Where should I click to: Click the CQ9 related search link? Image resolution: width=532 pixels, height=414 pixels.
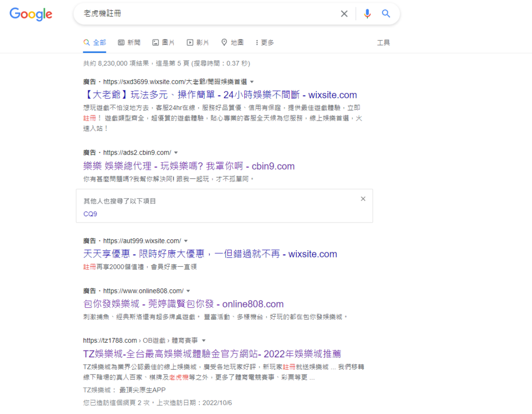[90, 214]
